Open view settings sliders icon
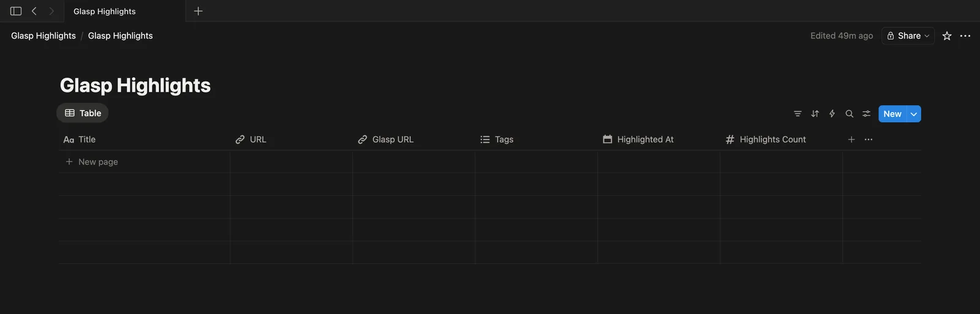The height and width of the screenshot is (314, 980). [x=866, y=114]
